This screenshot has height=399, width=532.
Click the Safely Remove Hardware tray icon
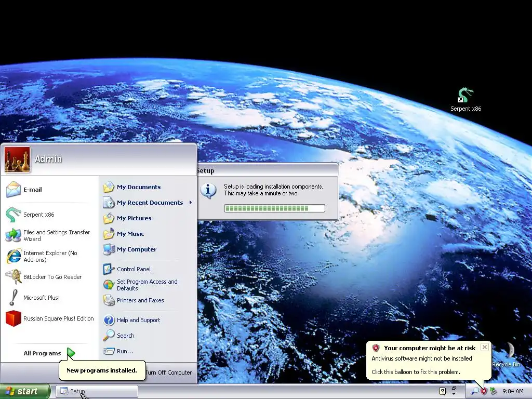point(494,392)
